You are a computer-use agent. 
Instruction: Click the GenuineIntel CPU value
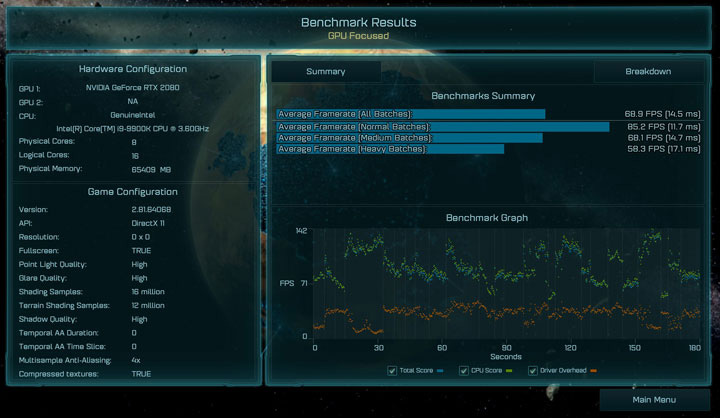[133, 115]
